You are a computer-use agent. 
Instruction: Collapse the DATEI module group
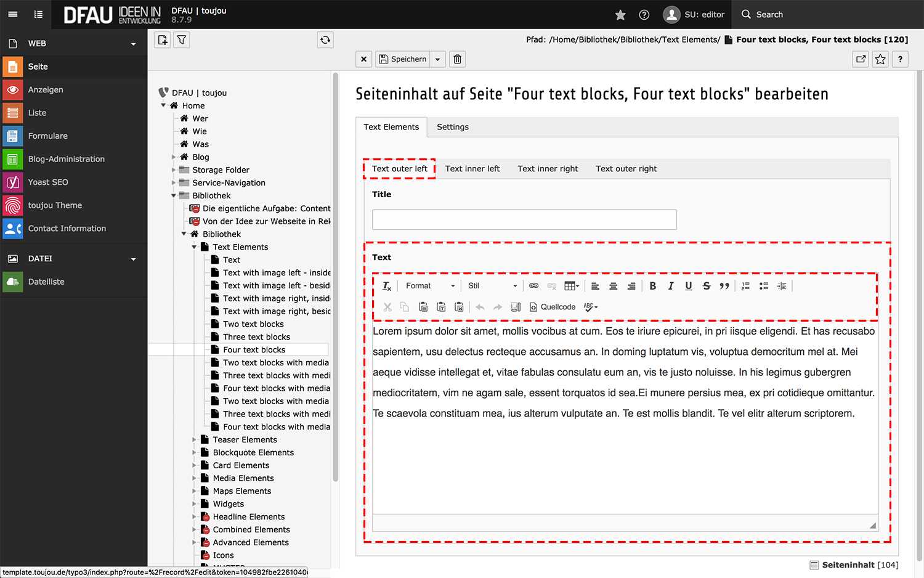(133, 259)
